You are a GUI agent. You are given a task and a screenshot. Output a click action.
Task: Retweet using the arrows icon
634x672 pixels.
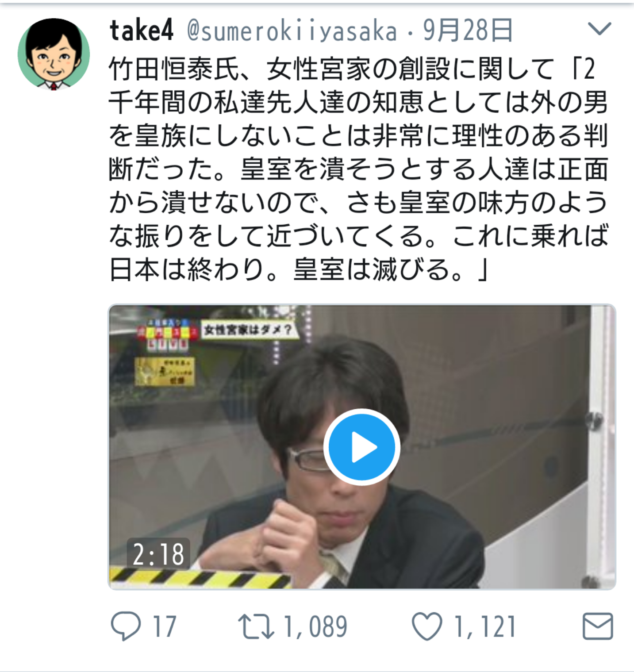click(256, 626)
